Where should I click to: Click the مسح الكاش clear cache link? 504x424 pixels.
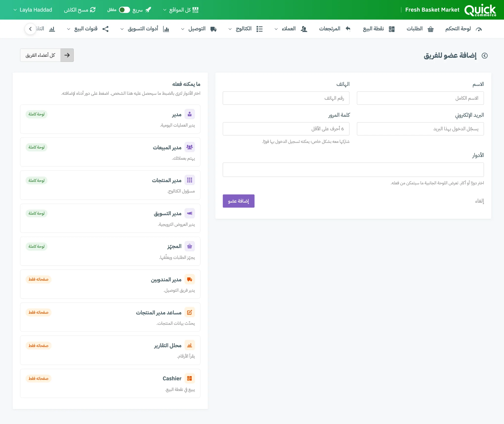[80, 10]
